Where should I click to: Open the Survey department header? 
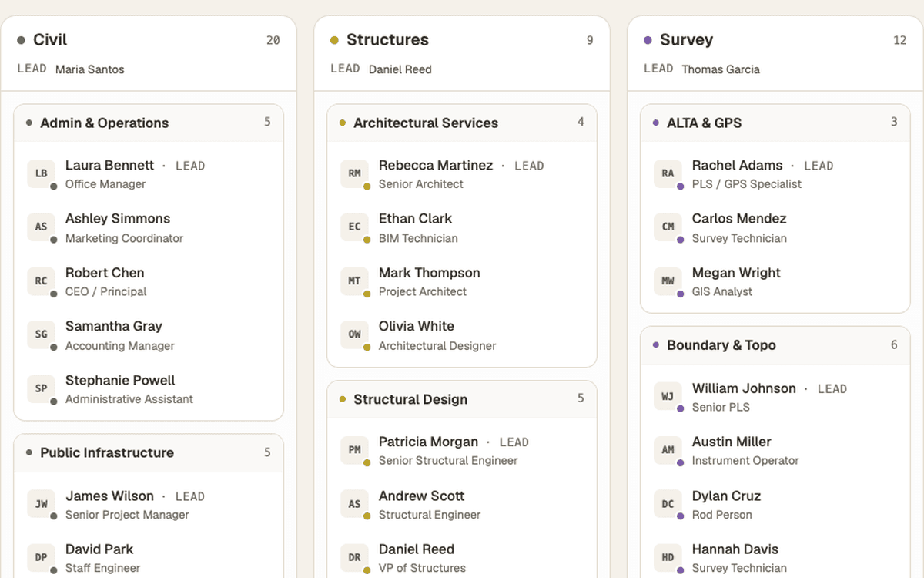point(775,53)
